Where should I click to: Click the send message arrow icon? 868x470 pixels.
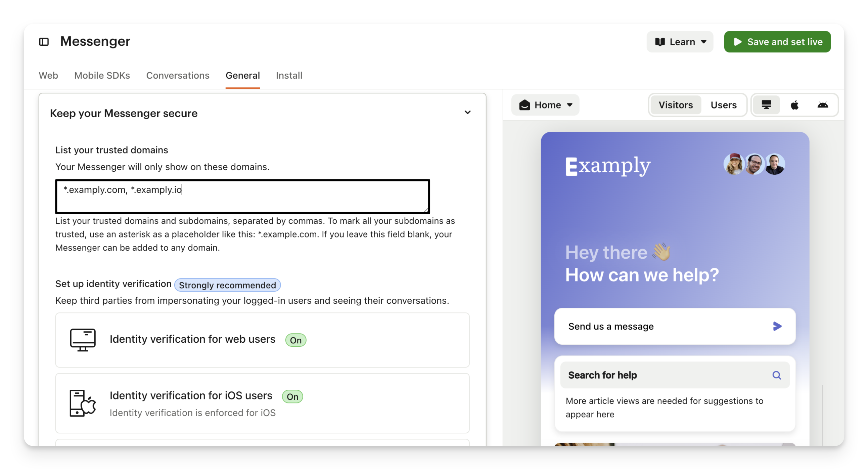pyautogui.click(x=777, y=326)
